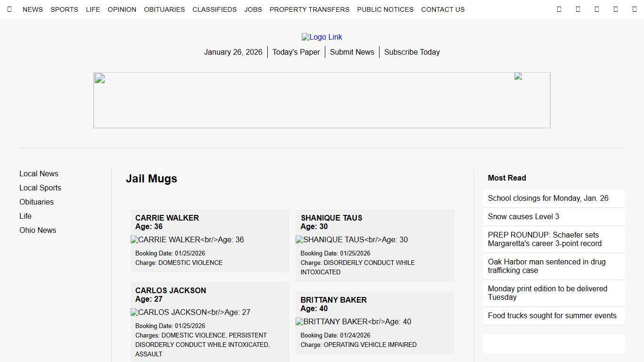644x362 pixels.
Task: Open the CLASSIFIEDS section
Action: click(215, 9)
